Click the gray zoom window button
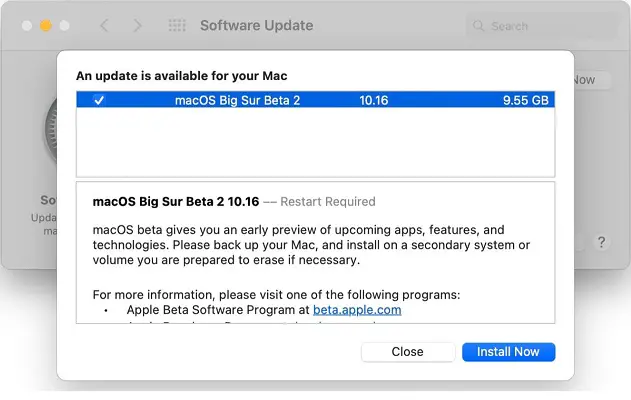Viewport: 631px width, 400px height. pos(65,25)
